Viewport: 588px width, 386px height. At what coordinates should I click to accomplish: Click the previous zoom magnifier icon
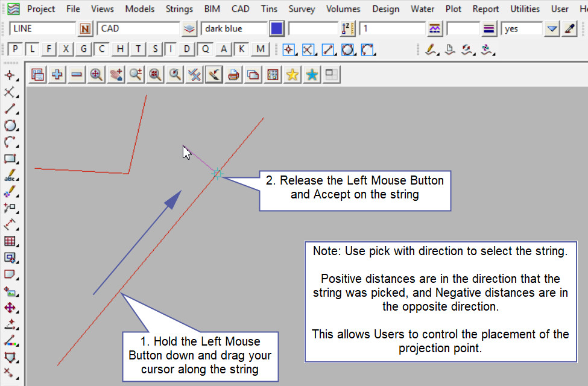click(175, 75)
